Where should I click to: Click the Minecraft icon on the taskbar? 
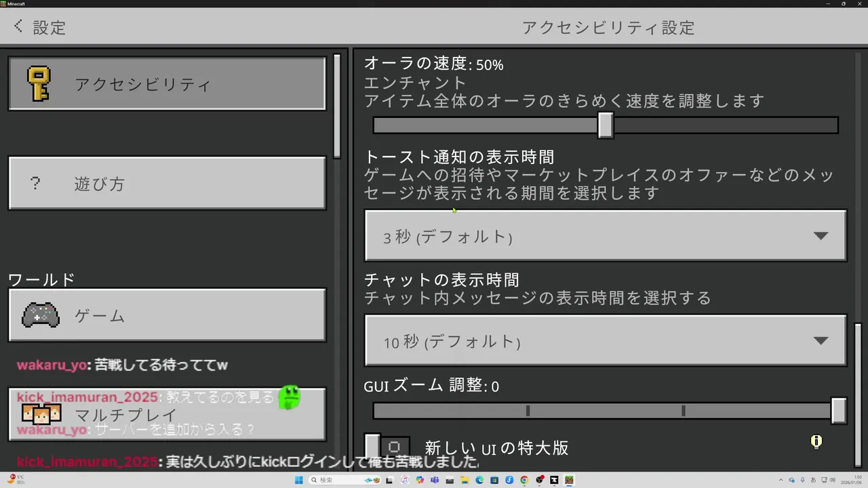(x=569, y=480)
